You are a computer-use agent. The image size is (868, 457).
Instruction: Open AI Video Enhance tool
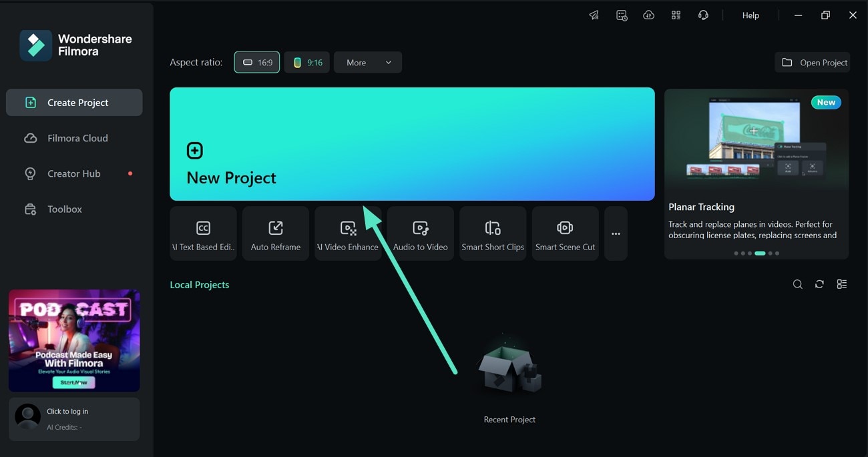coord(348,234)
